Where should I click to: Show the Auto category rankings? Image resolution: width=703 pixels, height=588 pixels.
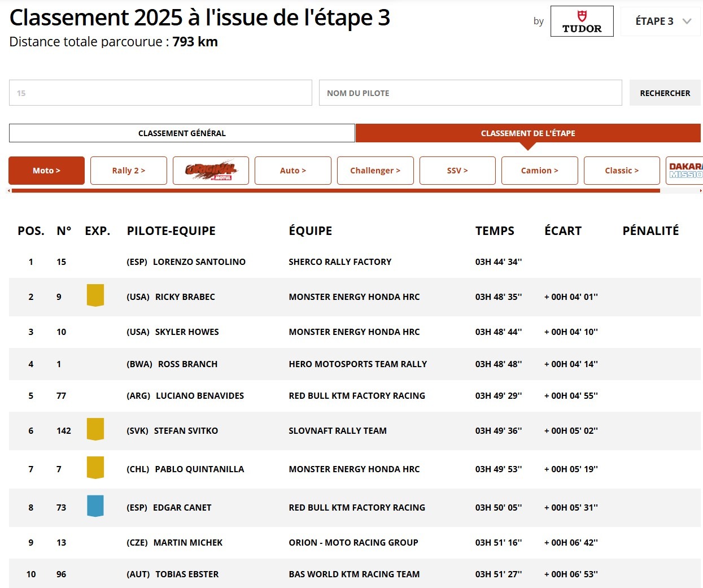coord(292,171)
